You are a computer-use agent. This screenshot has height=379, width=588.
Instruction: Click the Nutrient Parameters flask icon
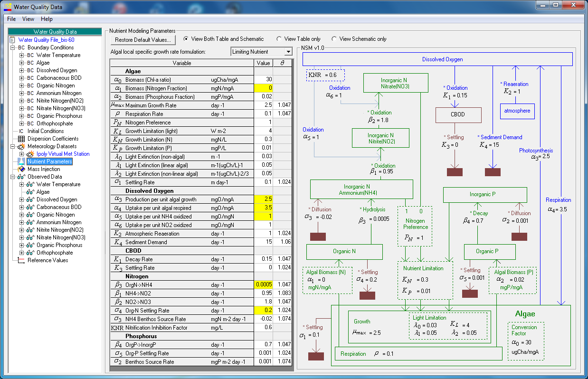point(21,161)
